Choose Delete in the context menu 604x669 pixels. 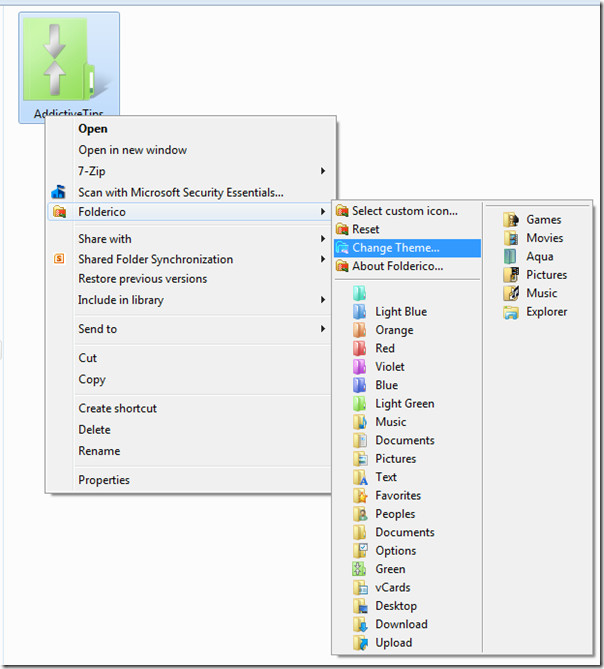[94, 430]
